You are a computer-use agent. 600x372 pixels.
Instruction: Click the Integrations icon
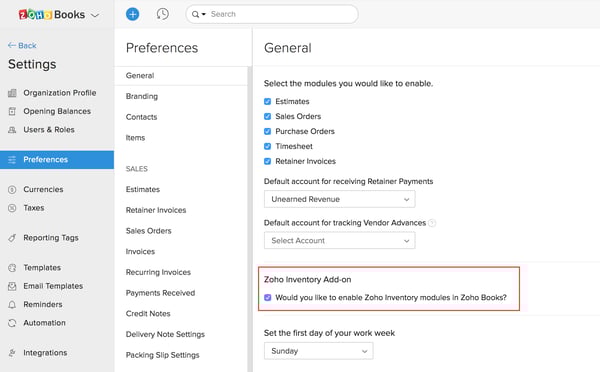[12, 352]
